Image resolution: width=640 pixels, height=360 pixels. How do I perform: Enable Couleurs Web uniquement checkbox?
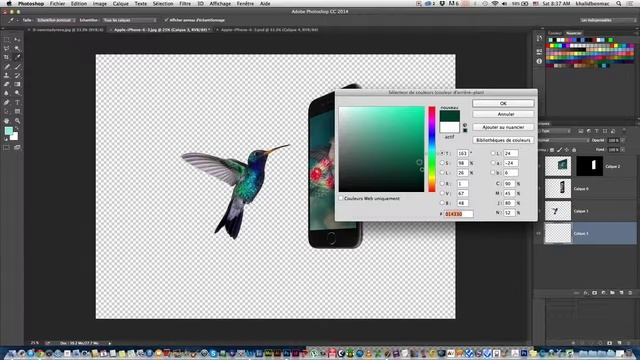click(x=341, y=198)
